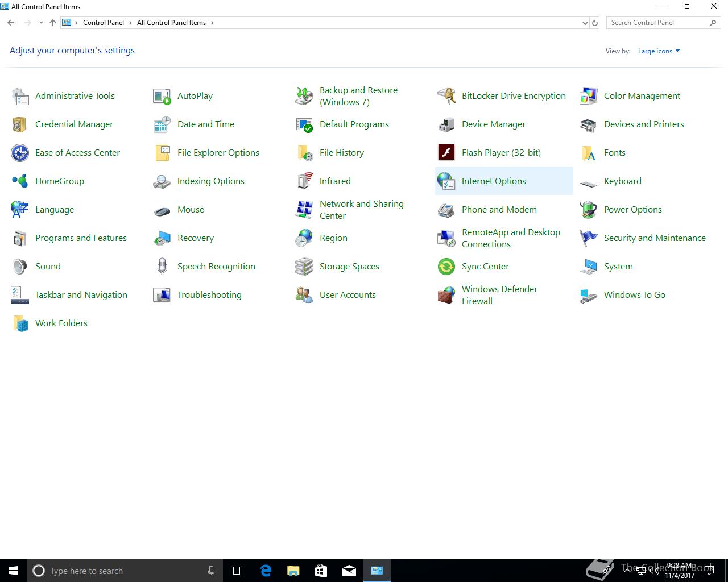Image resolution: width=728 pixels, height=582 pixels.
Task: Open the recent locations dropdown arrow
Action: [41, 23]
